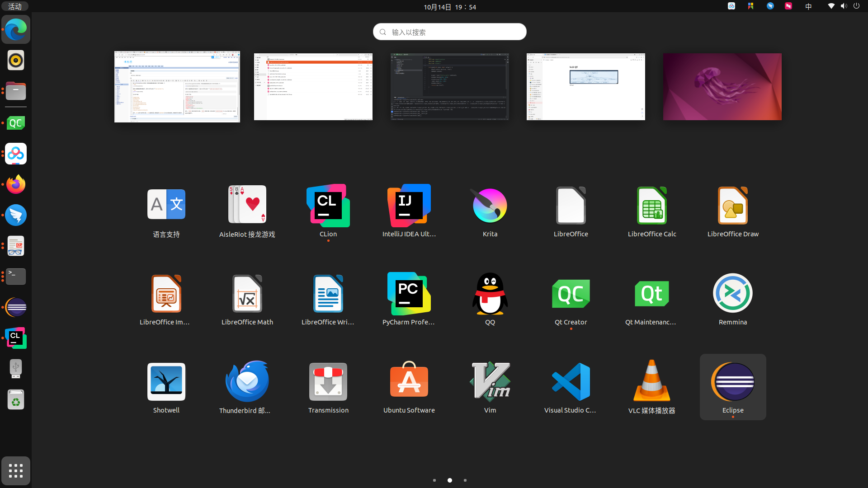Select the dark code editor workspace thumbnail
This screenshot has height=488, width=868.
[449, 87]
